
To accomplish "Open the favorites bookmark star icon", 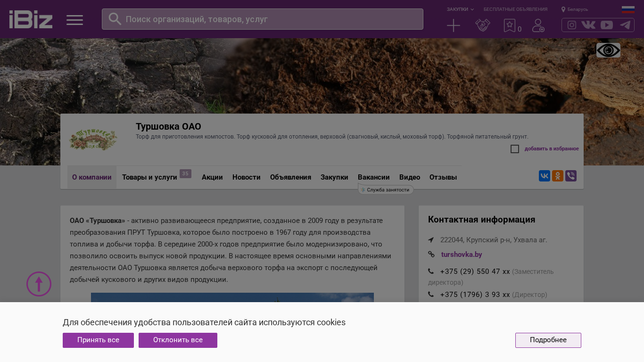I will coord(509,25).
